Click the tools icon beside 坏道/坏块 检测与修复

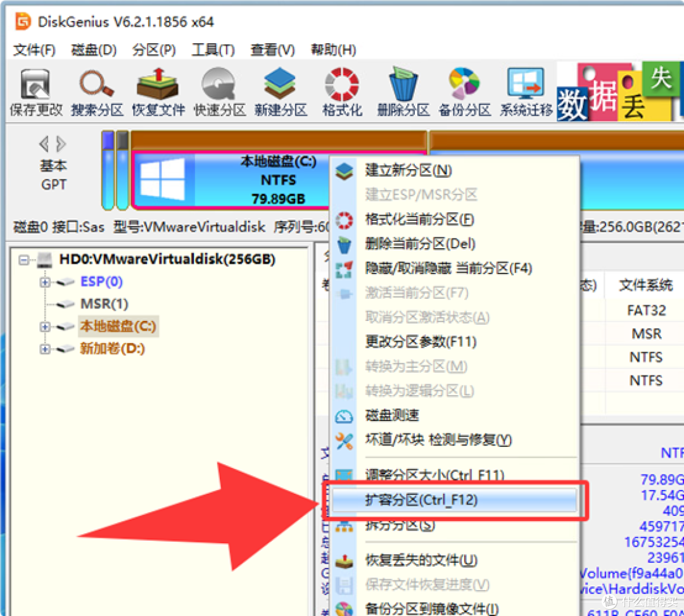coord(344,441)
